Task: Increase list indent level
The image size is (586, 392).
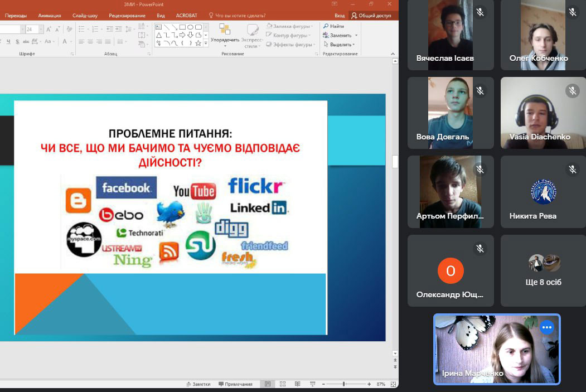Action: coord(118,29)
